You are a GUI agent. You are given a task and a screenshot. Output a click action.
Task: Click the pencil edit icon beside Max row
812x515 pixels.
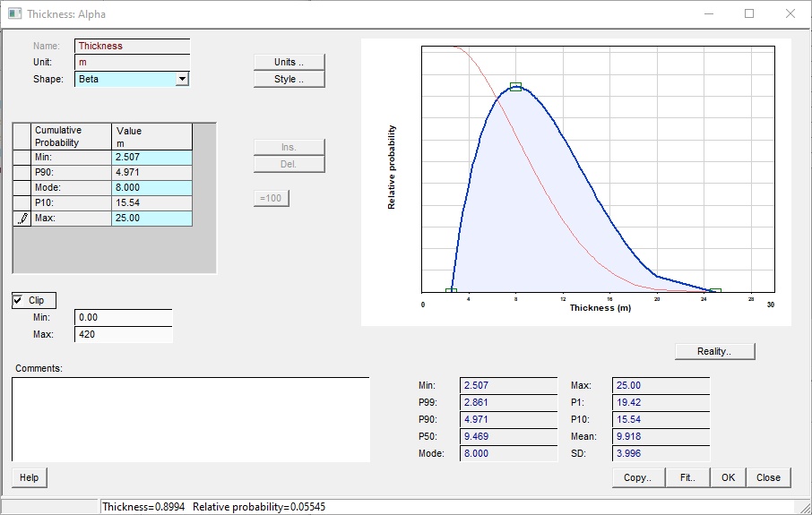(x=22, y=219)
